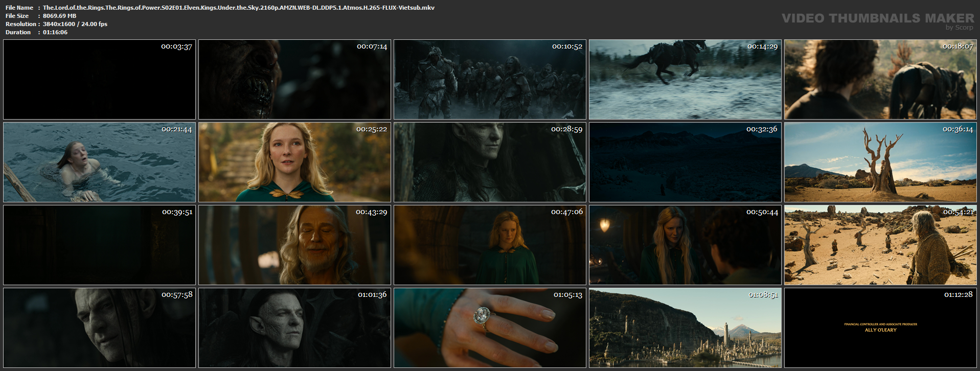
Task: Open the coastal city thumbnail at 01:08:51
Action: [685, 328]
